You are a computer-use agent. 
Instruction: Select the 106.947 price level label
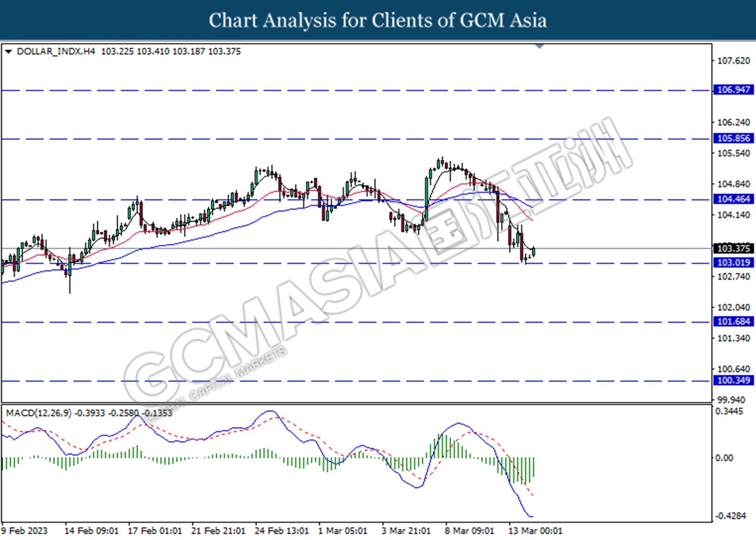tap(733, 90)
